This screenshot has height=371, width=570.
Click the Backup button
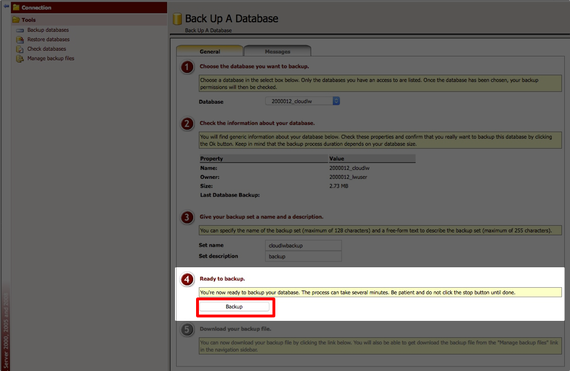(x=234, y=307)
